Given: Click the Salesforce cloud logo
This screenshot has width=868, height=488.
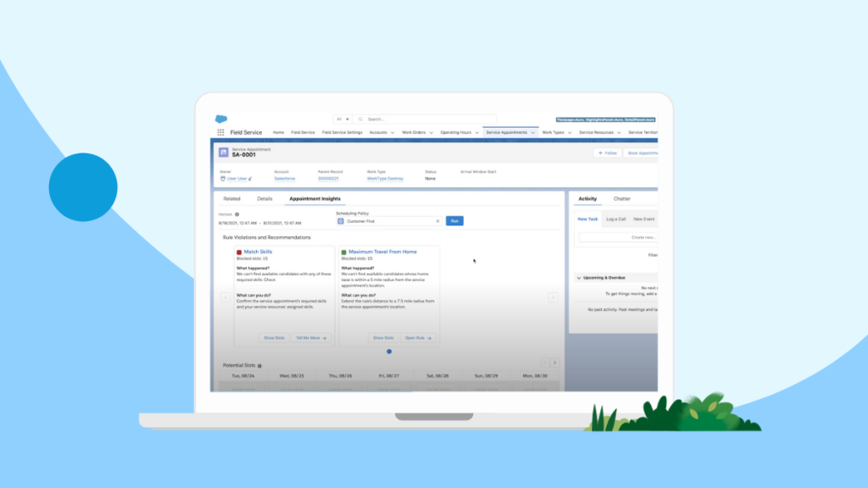Looking at the screenshot, I should click(x=220, y=119).
